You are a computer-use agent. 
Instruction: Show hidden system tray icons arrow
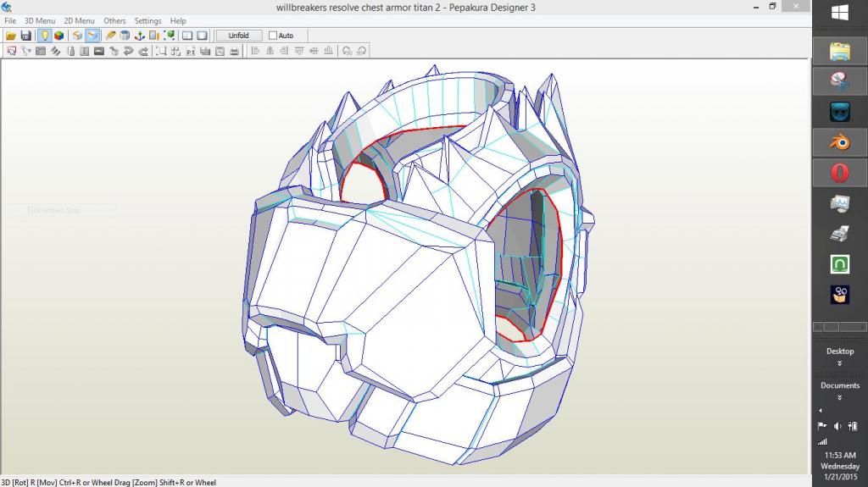821,411
